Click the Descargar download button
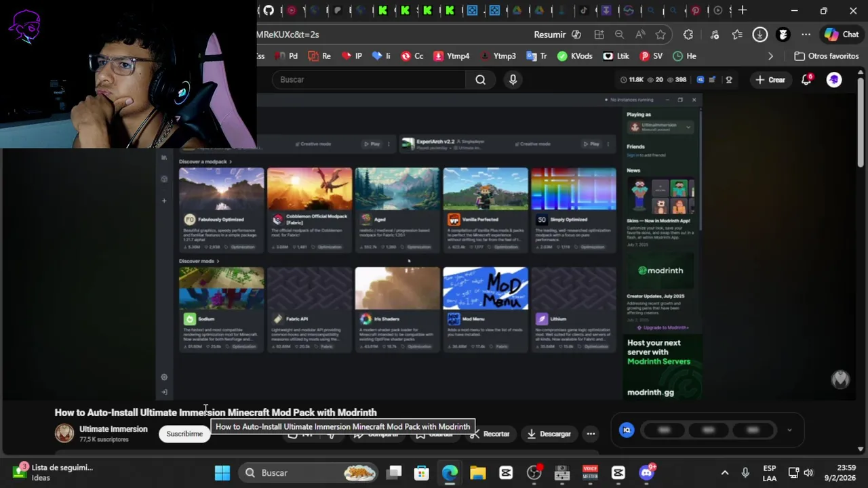Screen dimensions: 868x488 coord(549,434)
